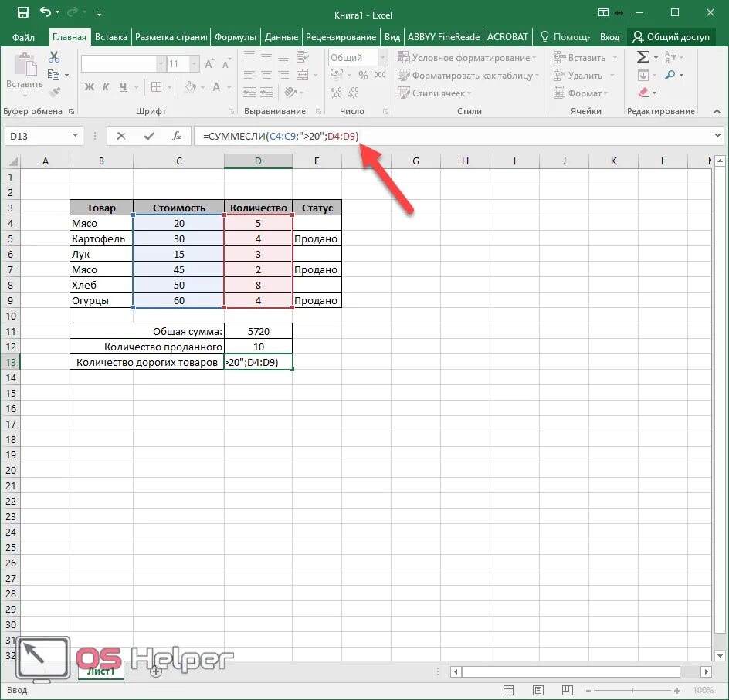
Task: Click the zoom slider in status bar
Action: [x=632, y=691]
